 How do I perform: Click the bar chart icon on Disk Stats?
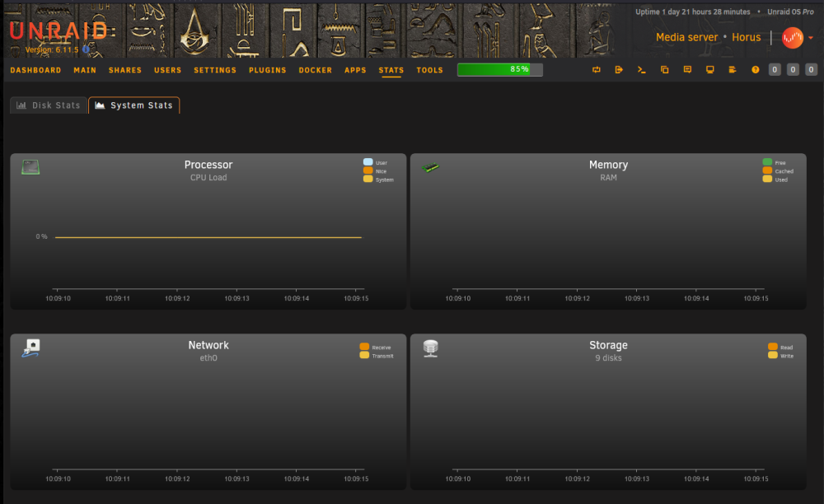[21, 105]
